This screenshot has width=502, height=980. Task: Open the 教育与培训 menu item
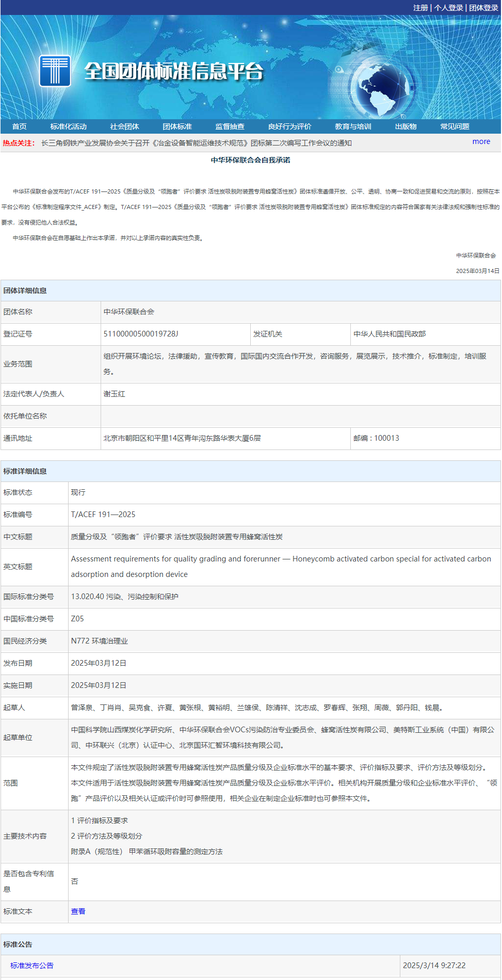pyautogui.click(x=353, y=126)
